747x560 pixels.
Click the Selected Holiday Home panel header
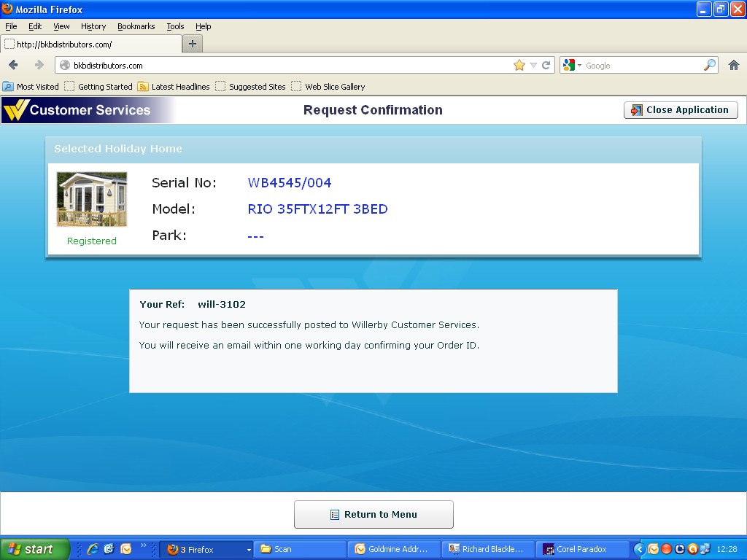[x=373, y=149]
